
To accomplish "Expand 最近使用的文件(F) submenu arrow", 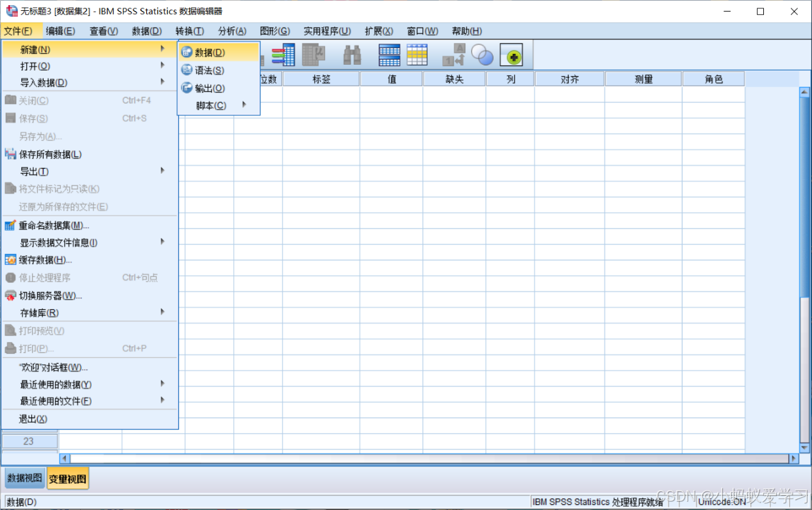I will click(x=163, y=400).
